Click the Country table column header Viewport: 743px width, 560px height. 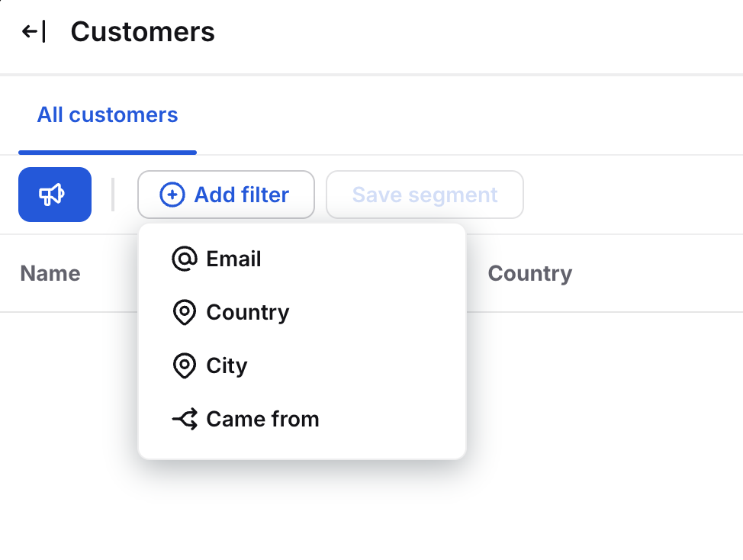point(529,273)
